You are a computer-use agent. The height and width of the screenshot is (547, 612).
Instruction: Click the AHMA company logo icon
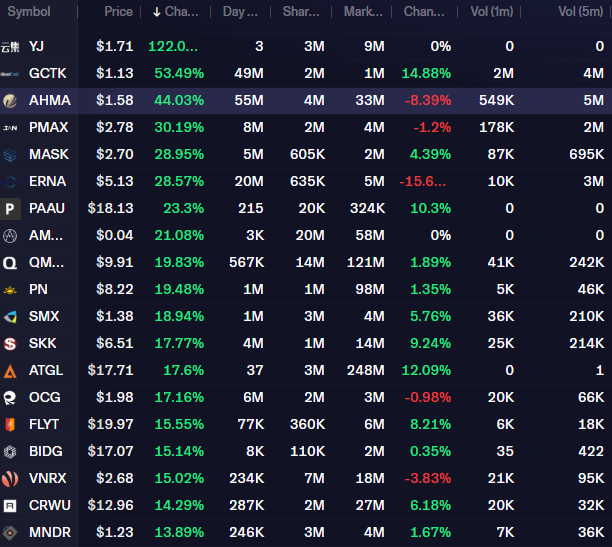click(10, 101)
